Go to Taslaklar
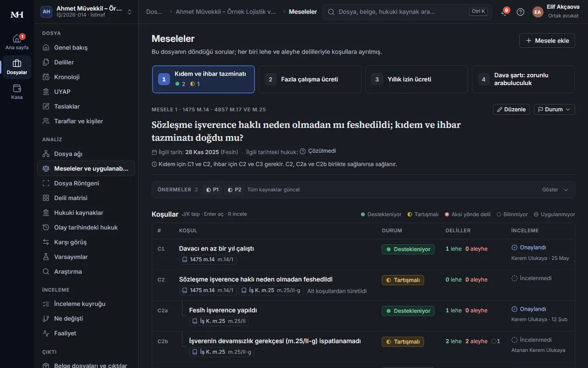Screen dimensions: 588x368 pos(86,106)
